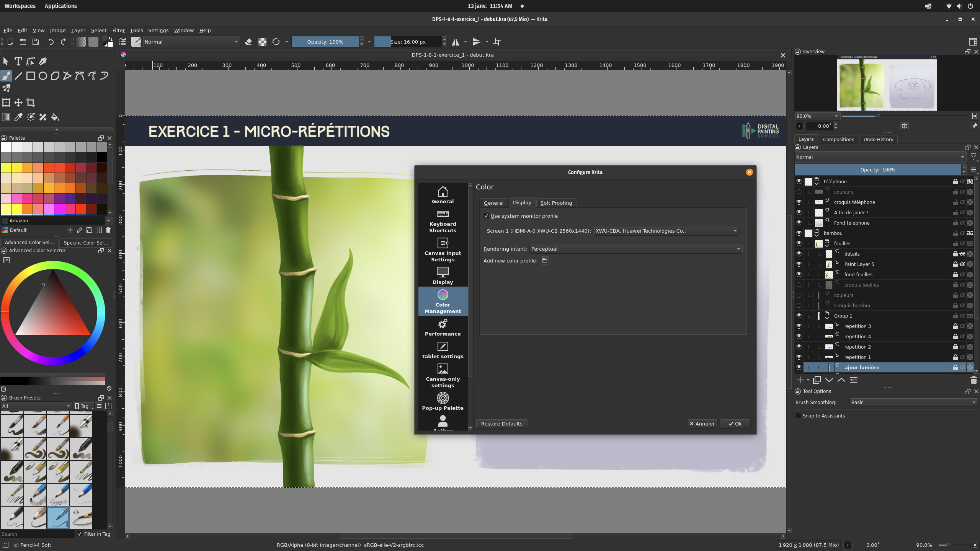Adjust the layer Opacity slider
The width and height of the screenshot is (980, 551).
point(877,170)
